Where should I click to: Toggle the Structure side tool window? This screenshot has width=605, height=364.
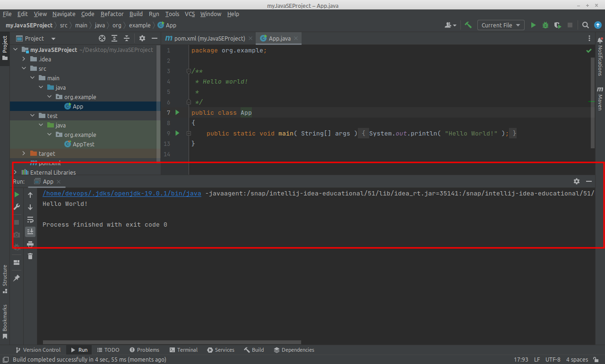click(x=5, y=279)
